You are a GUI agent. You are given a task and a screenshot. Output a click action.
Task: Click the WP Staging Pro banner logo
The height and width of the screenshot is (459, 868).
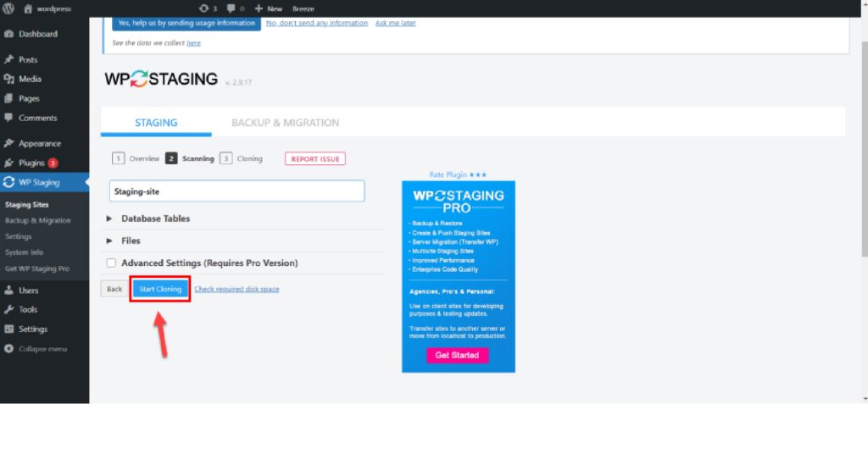459,202
